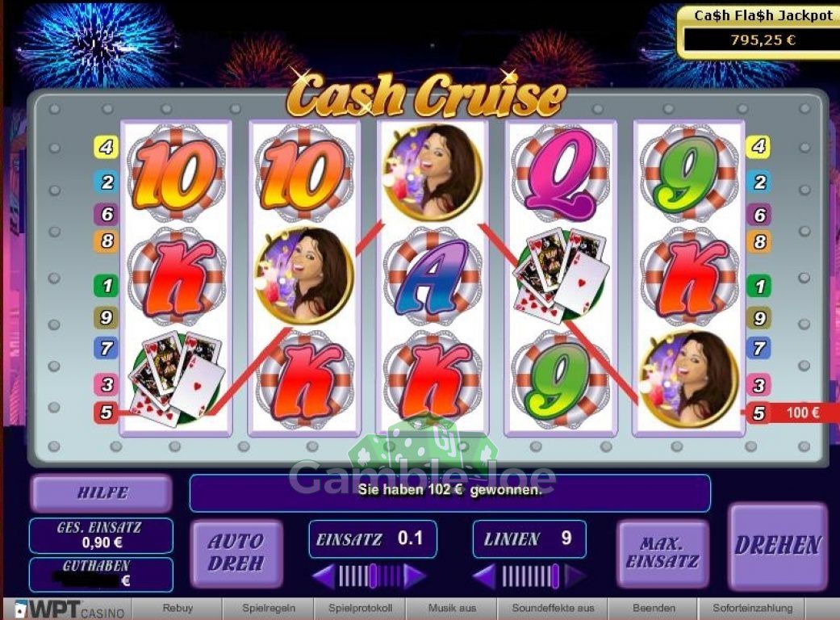Click the Auto Dreh button

[x=236, y=553]
